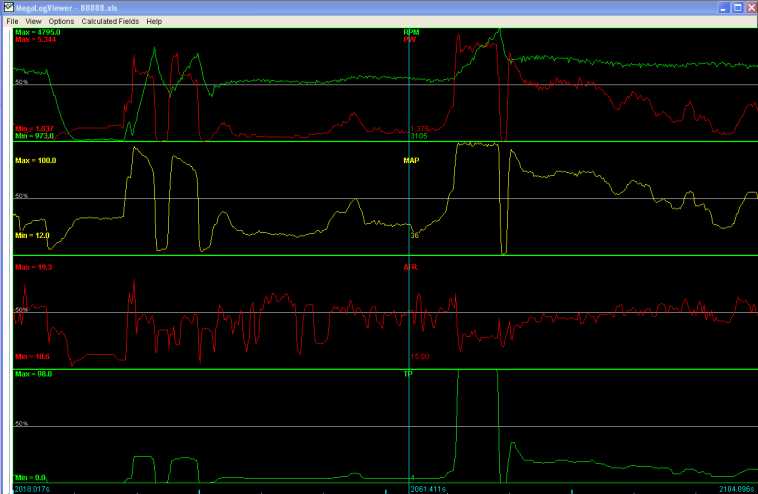Click the red PW field label

pyautogui.click(x=409, y=40)
